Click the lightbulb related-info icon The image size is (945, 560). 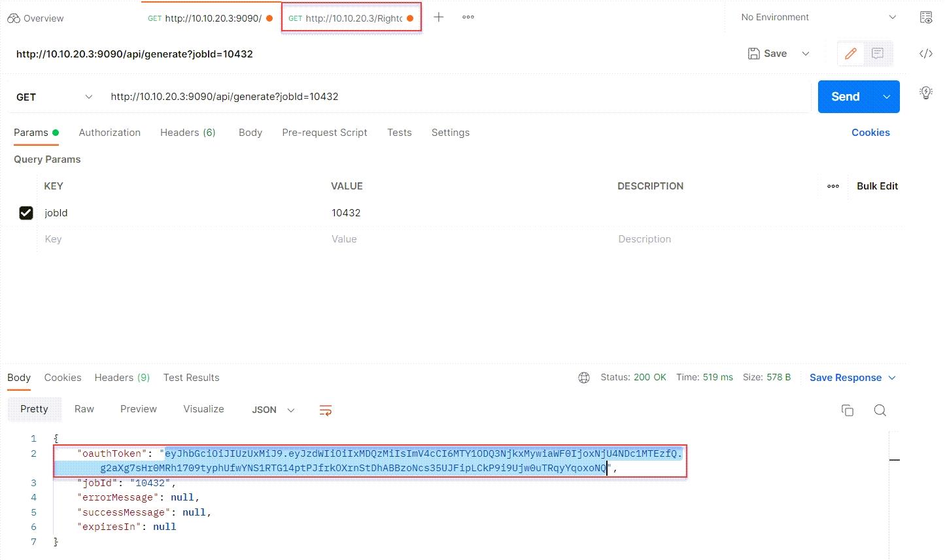click(x=925, y=93)
